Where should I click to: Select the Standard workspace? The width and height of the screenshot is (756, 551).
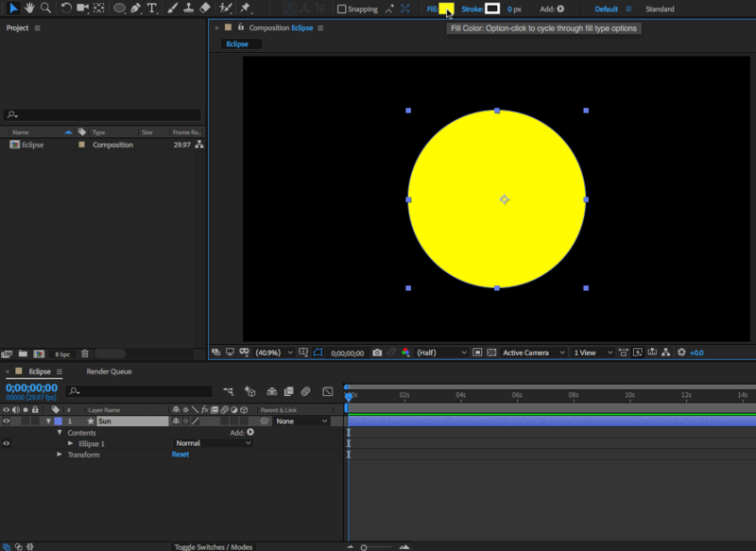pos(660,9)
